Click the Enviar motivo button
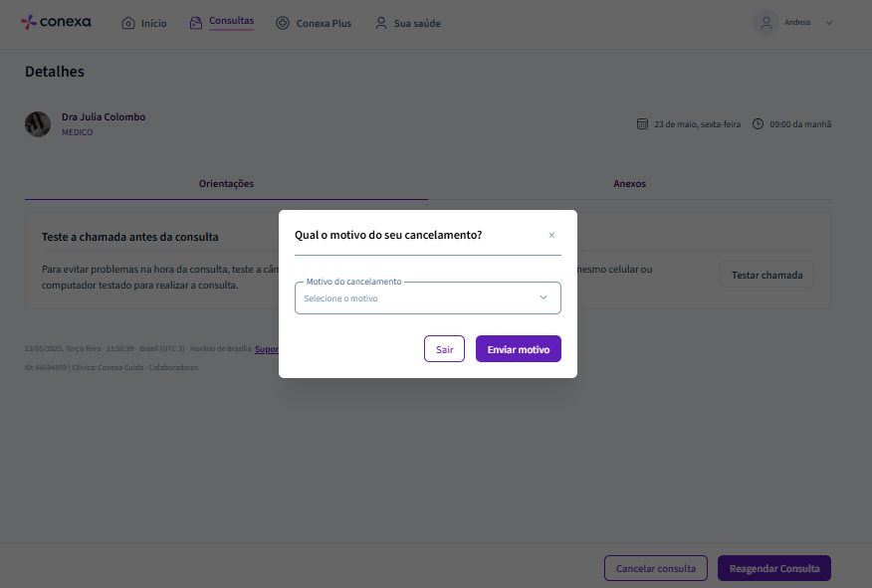872x588 pixels. (519, 349)
